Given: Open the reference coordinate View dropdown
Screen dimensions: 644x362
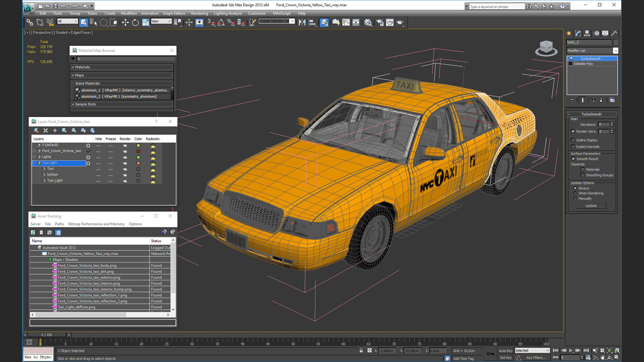Looking at the screenshot, I should click(x=161, y=21).
